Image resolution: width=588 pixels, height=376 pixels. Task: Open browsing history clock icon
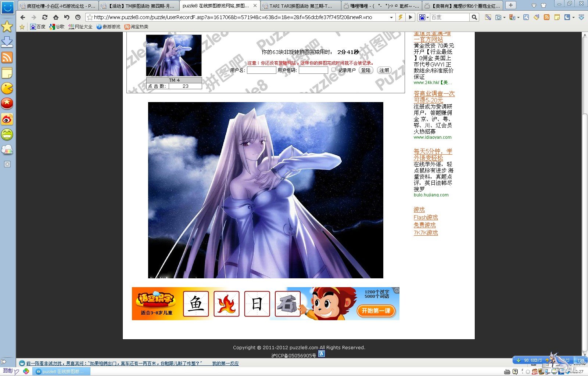pos(78,17)
